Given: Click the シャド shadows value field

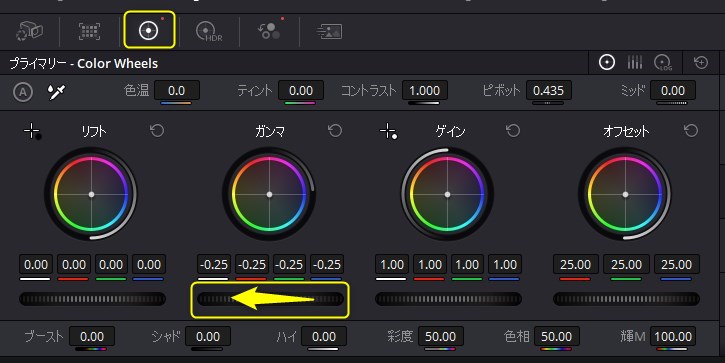Looking at the screenshot, I should 208,337.
